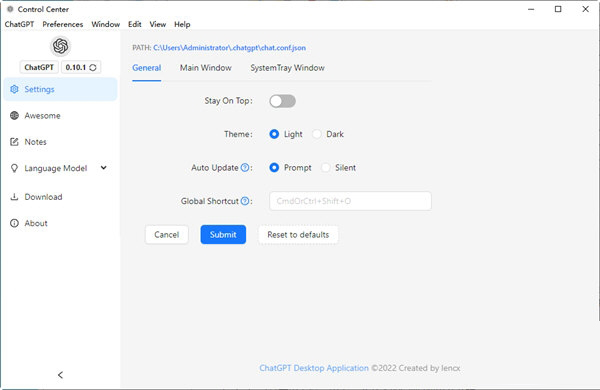Click the Settings gear icon in the sidebar

(x=15, y=89)
